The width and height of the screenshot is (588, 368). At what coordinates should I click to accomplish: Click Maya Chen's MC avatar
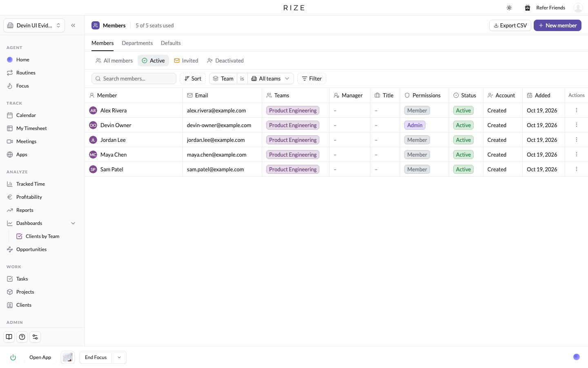[x=93, y=155]
